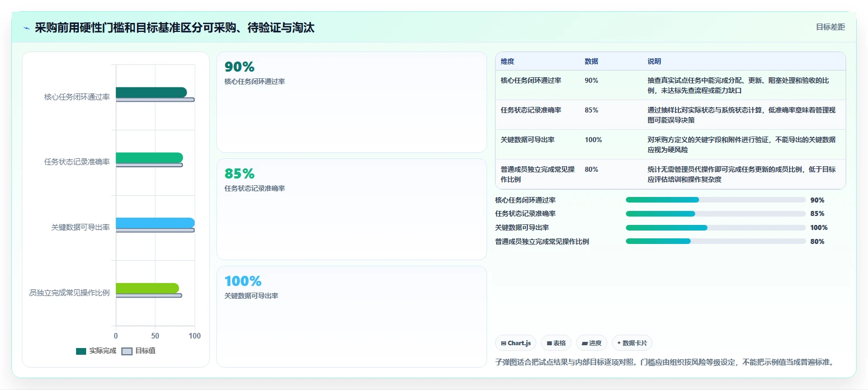Click 关键数据可导出率 cell in the table
This screenshot has height=390, width=868.
[527, 140]
